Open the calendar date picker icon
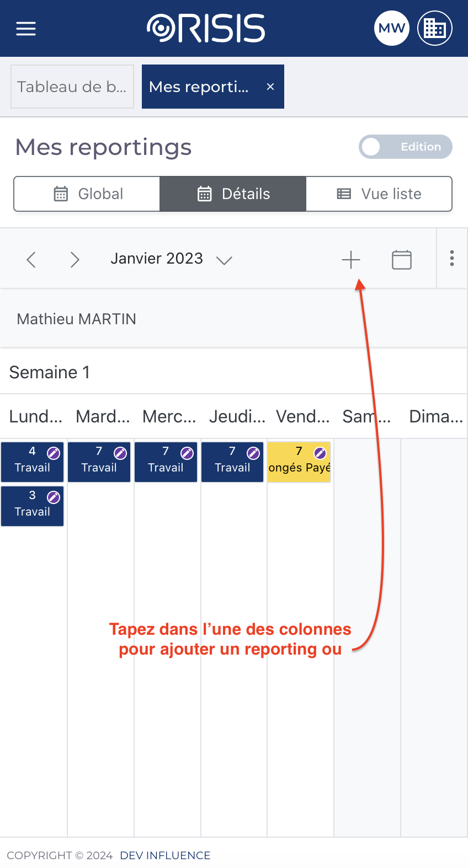The image size is (468, 868). [402, 259]
